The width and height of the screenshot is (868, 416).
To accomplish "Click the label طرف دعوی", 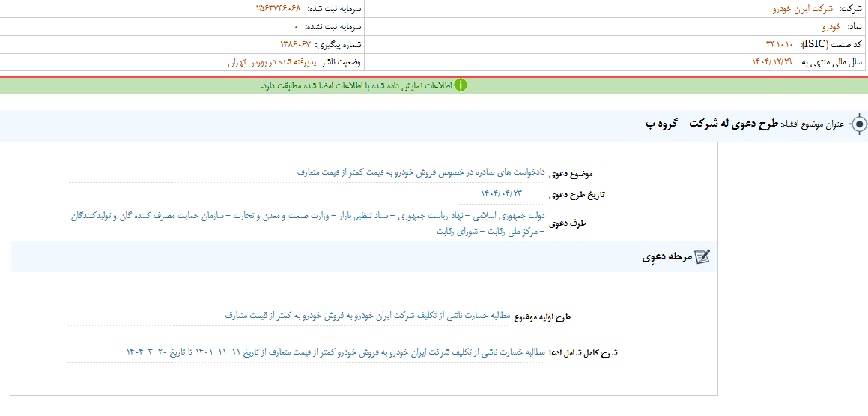I will click(x=568, y=224).
